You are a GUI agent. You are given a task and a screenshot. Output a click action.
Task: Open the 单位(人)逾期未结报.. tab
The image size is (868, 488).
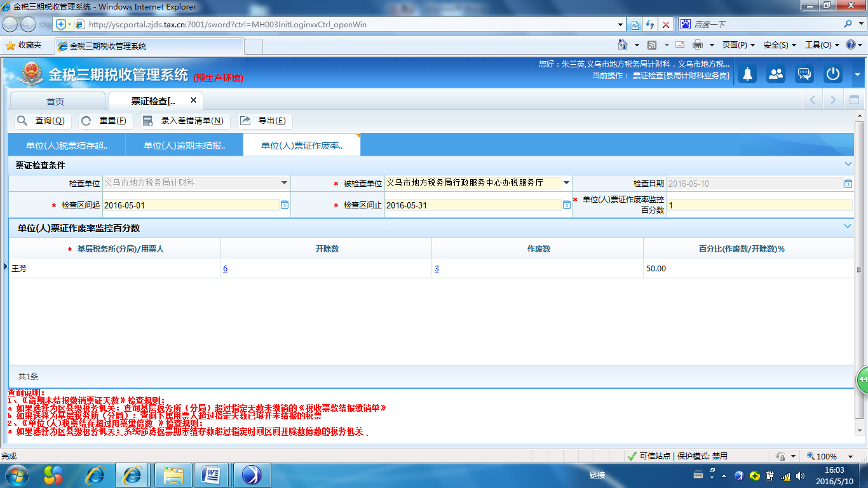tap(184, 146)
